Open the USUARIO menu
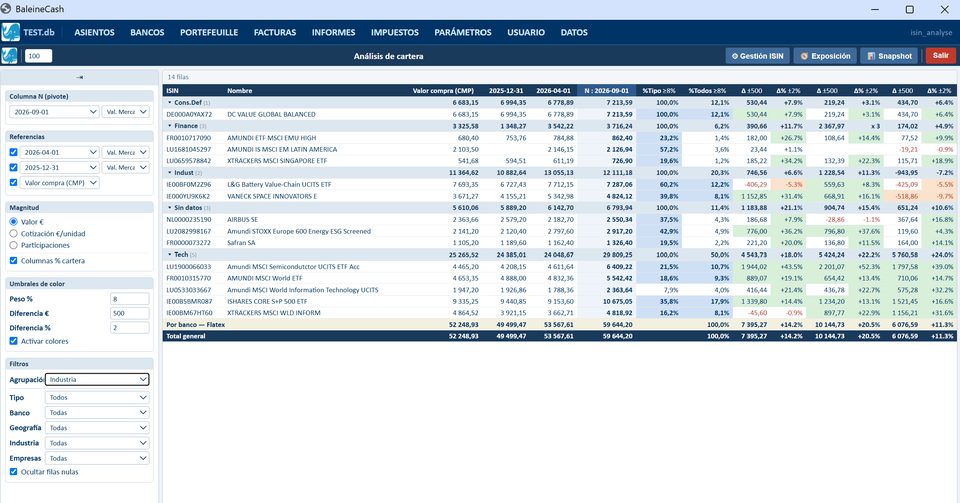This screenshot has height=503, width=960. point(526,32)
